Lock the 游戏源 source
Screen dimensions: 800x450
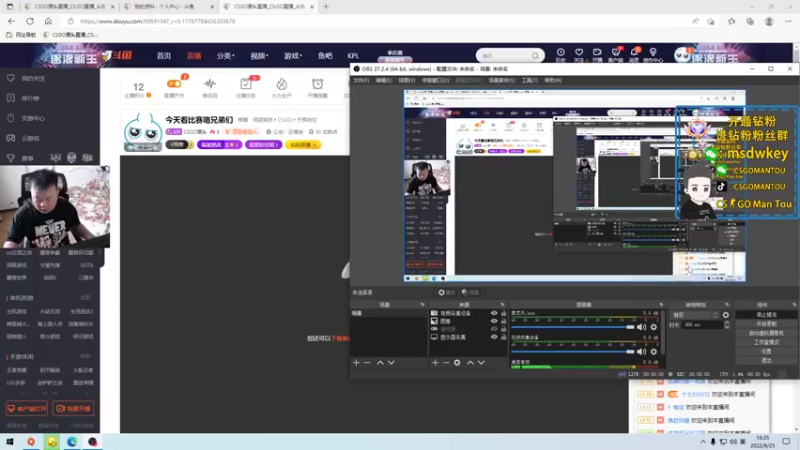tap(504, 329)
